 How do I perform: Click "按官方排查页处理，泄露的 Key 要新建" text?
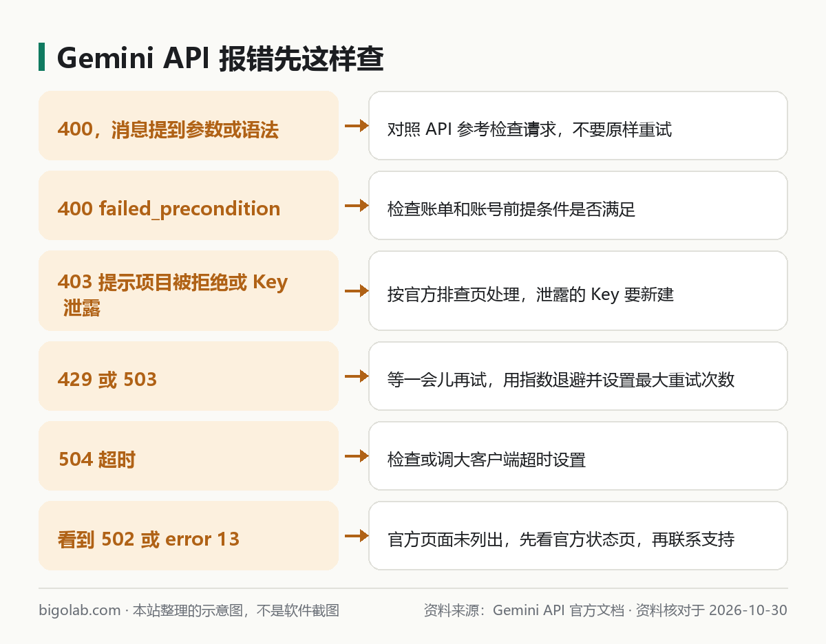(x=531, y=294)
